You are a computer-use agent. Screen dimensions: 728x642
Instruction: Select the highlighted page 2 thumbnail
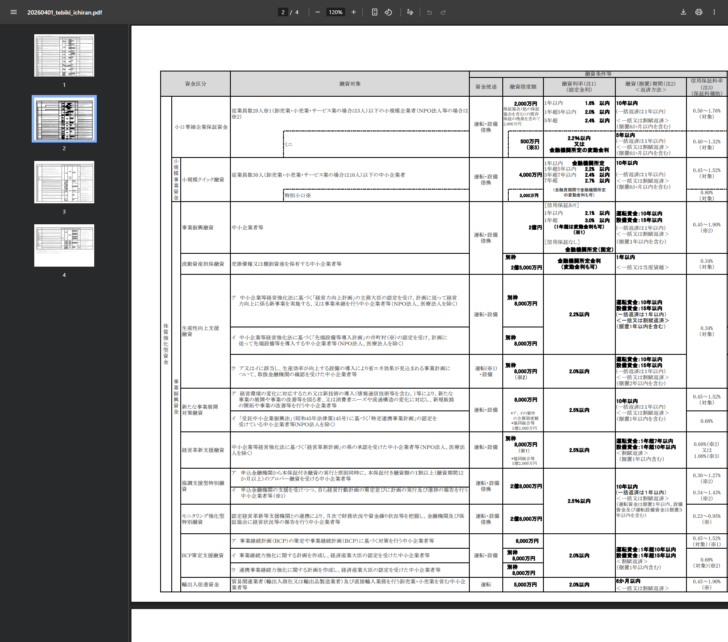[64, 119]
